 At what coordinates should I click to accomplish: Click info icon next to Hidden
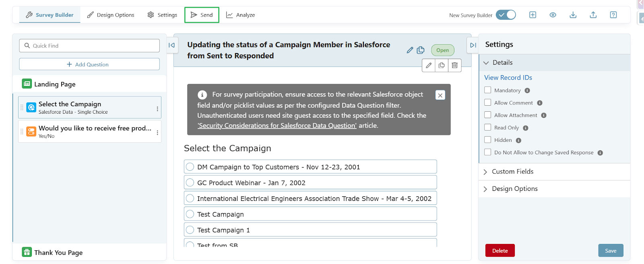518,140
